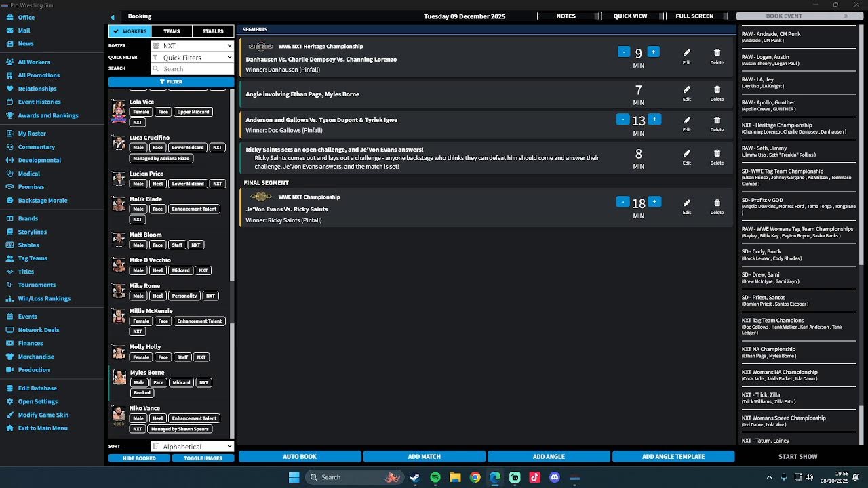Open the Mail envelope icon
The height and width of the screenshot is (488, 868).
pyautogui.click(x=10, y=30)
